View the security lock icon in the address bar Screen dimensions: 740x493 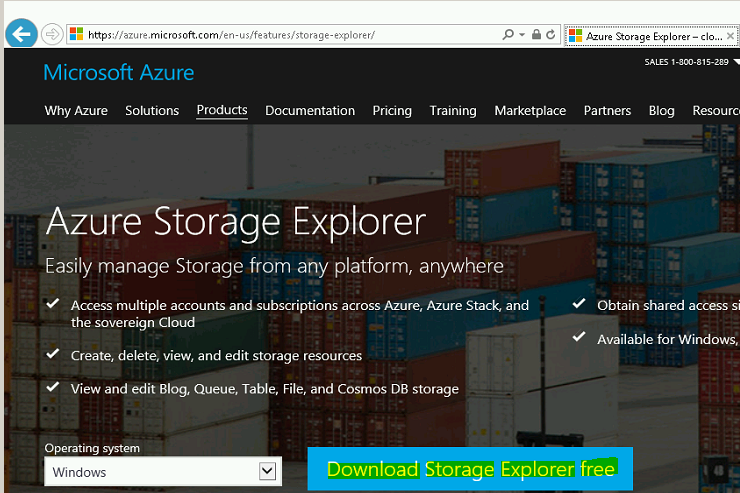tap(536, 34)
